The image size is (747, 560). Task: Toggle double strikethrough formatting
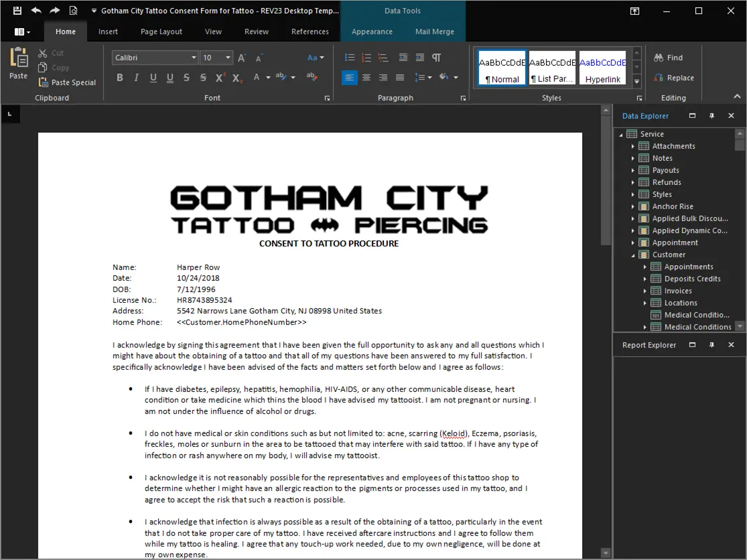coord(204,78)
